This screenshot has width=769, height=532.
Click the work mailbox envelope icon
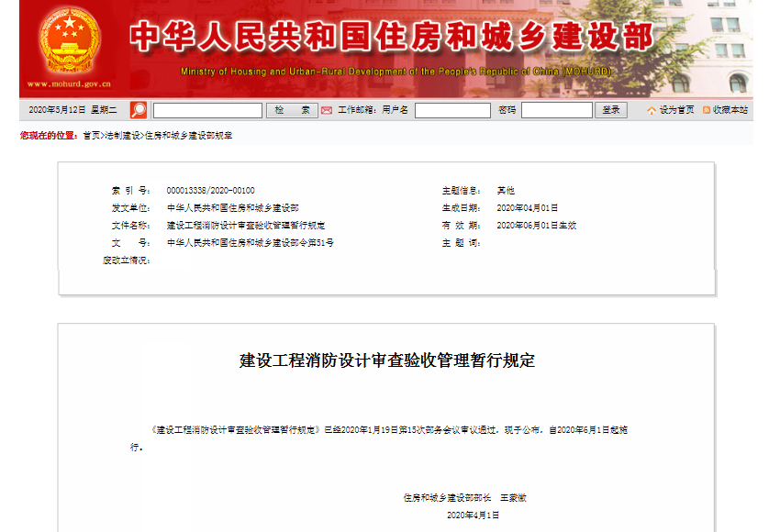click(x=326, y=110)
